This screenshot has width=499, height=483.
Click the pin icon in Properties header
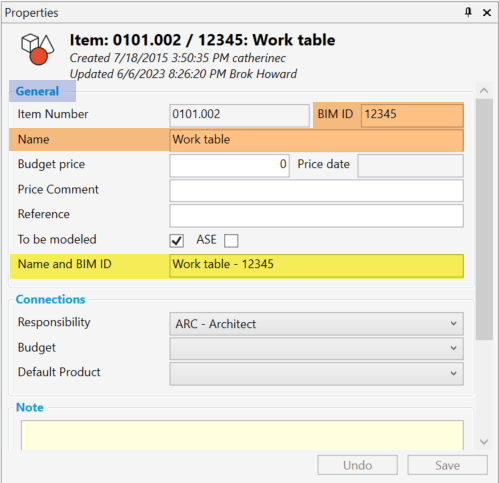coord(468,12)
